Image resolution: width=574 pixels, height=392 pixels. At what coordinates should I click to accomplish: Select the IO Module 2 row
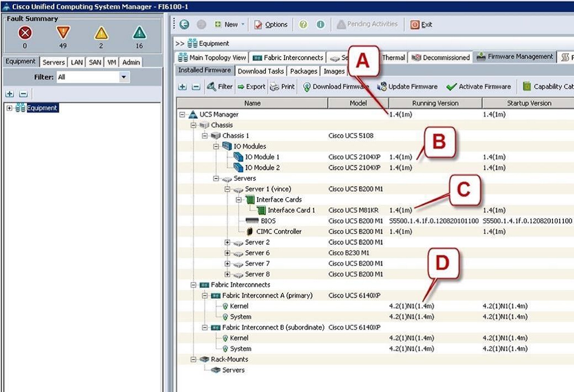pyautogui.click(x=375, y=168)
